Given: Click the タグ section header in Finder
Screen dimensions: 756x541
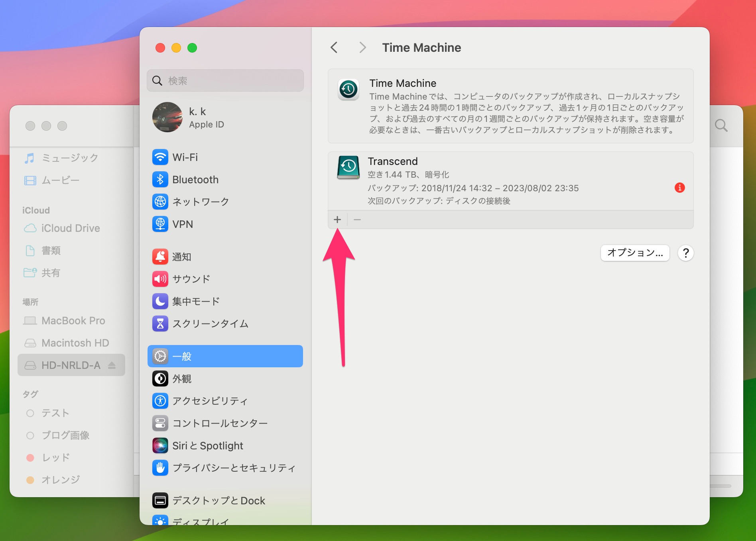Looking at the screenshot, I should pos(30,394).
